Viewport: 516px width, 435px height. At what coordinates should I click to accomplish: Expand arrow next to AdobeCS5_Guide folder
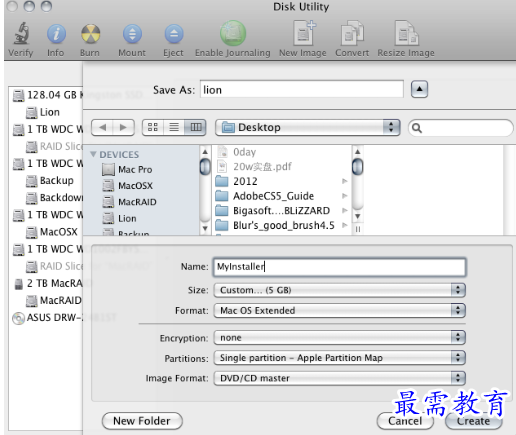point(345,196)
